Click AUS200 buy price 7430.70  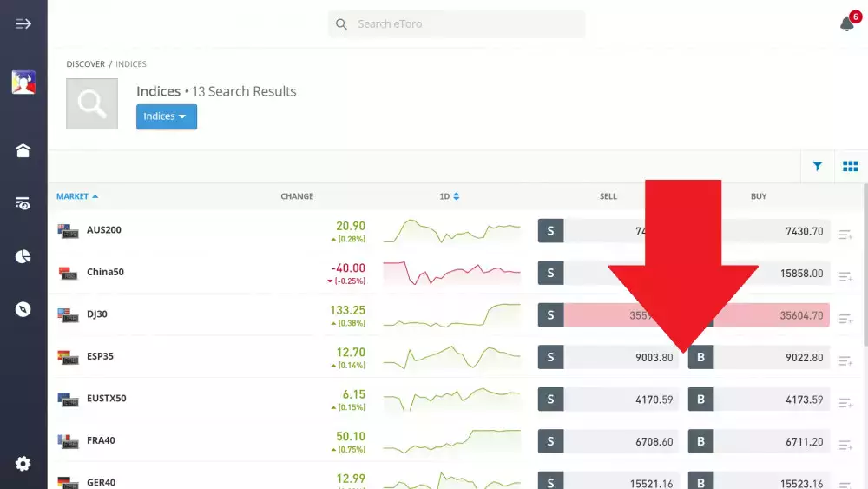[x=804, y=232]
